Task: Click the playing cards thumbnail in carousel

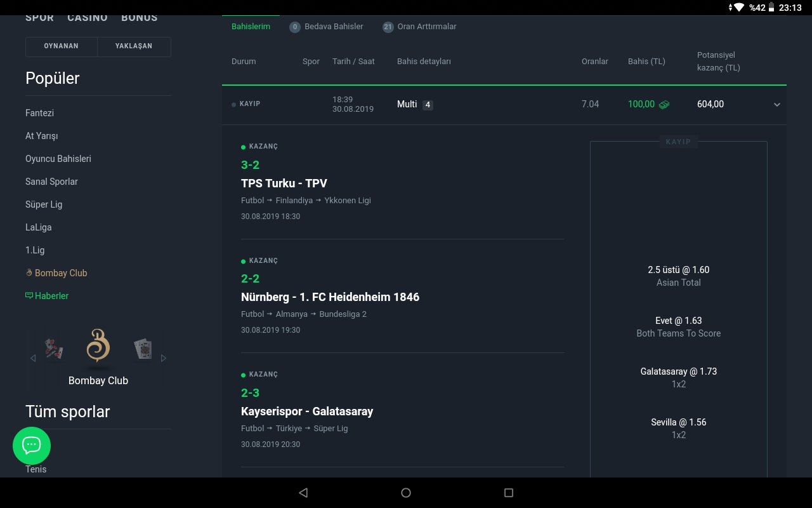Action: click(x=143, y=349)
